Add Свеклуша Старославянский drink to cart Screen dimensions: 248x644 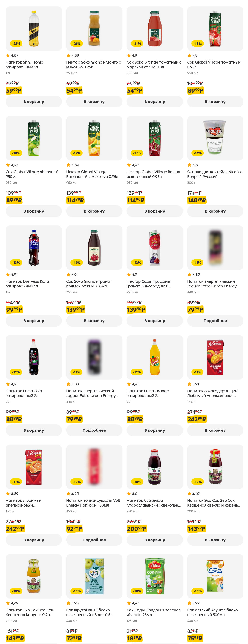click(x=154, y=540)
